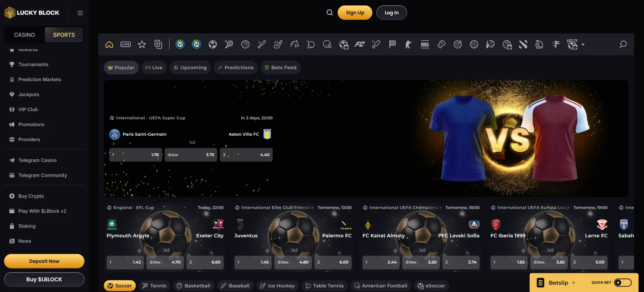Select the FC esports icon
644x292 pixels.
tap(360, 44)
